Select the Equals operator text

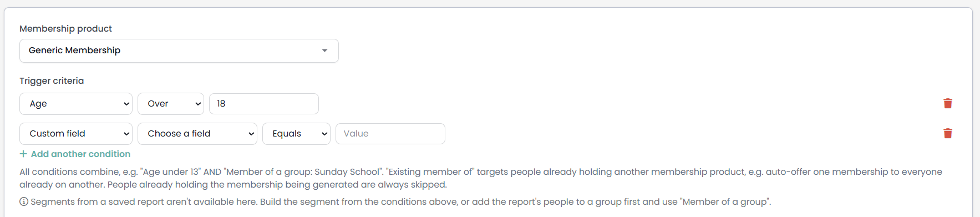coord(287,134)
